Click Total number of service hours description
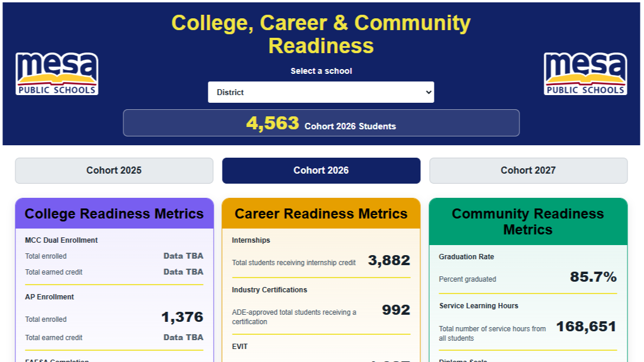644x362 pixels. [x=492, y=334]
